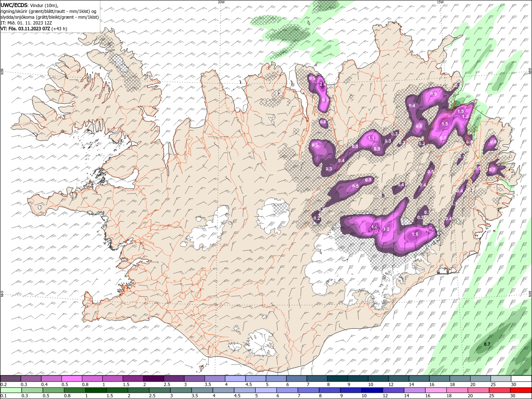Click the 'VT: Fös. 03.11.2023 07Z (+43 h)' line

(x=34, y=29)
